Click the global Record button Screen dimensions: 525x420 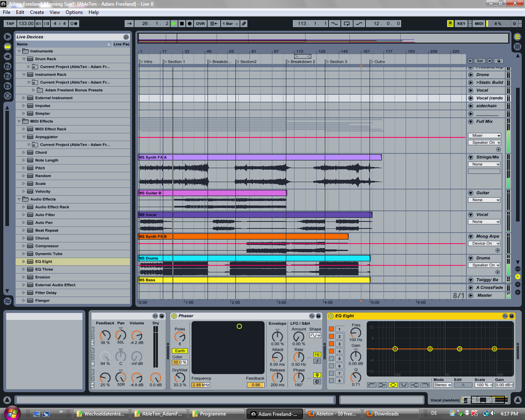189,24
